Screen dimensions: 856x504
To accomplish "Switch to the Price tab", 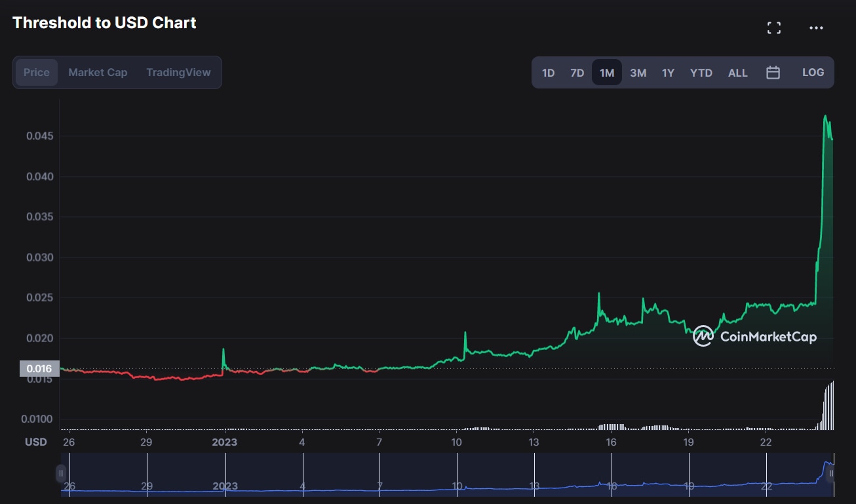I will click(x=37, y=72).
